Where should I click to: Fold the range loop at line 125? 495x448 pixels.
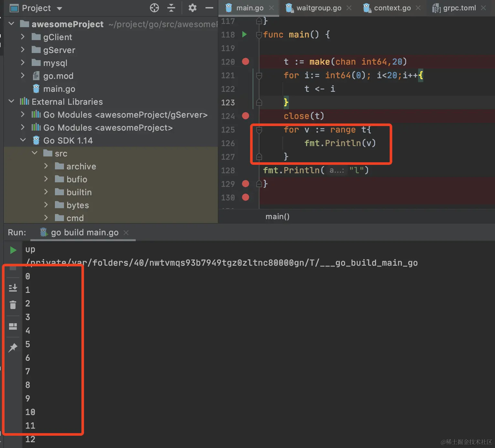click(x=259, y=130)
